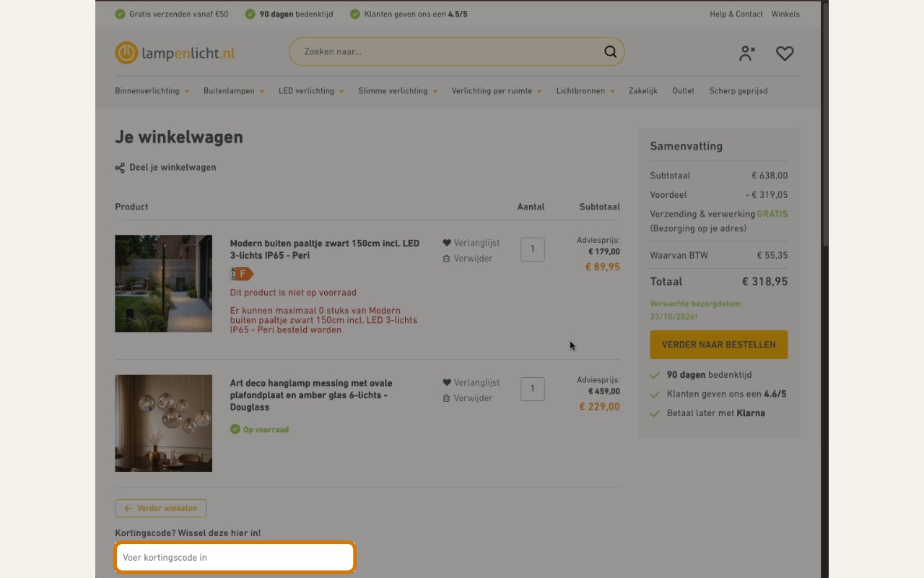
Task: Expand the Buitenlampen menu
Action: pyautogui.click(x=233, y=91)
